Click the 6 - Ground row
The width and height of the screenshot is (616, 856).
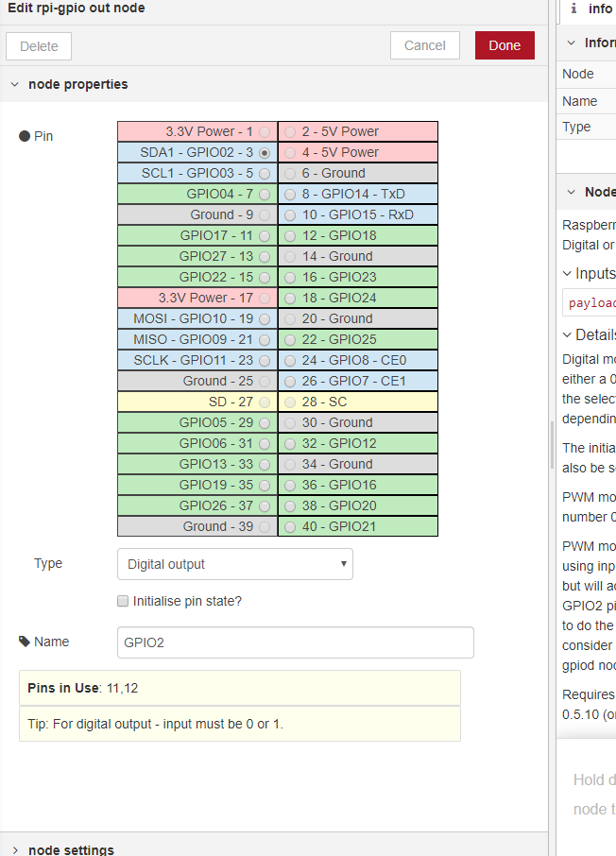[x=358, y=173]
